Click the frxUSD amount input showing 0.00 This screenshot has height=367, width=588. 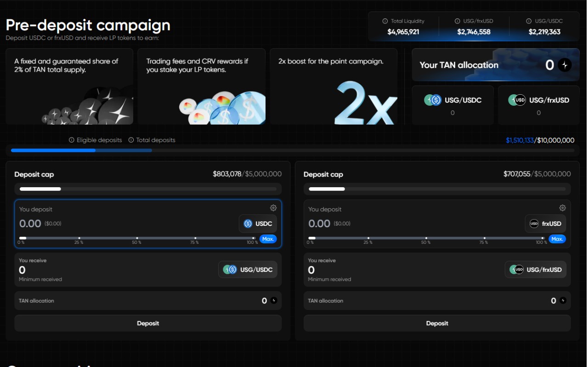coord(319,224)
